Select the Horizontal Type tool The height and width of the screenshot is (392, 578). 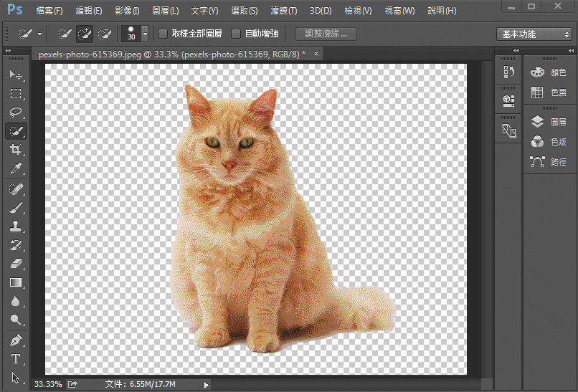tap(16, 358)
